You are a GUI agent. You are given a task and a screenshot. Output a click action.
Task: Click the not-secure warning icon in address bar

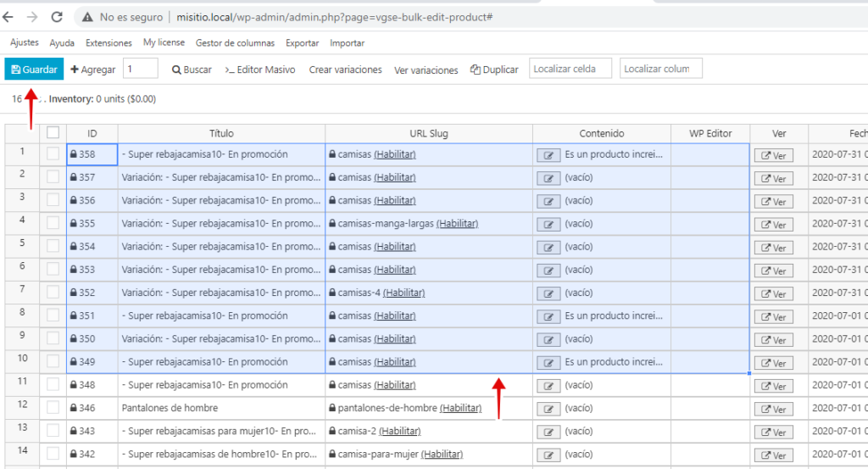[x=88, y=17]
